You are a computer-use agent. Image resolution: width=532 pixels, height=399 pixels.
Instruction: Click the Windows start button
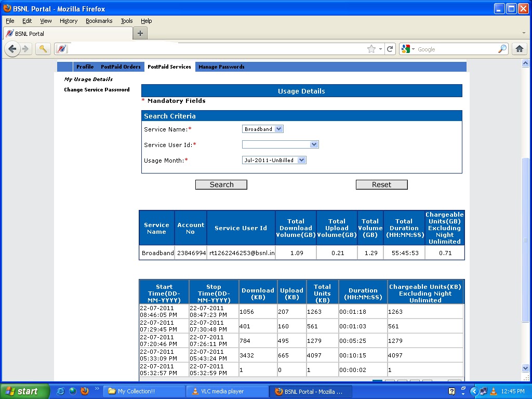24,391
